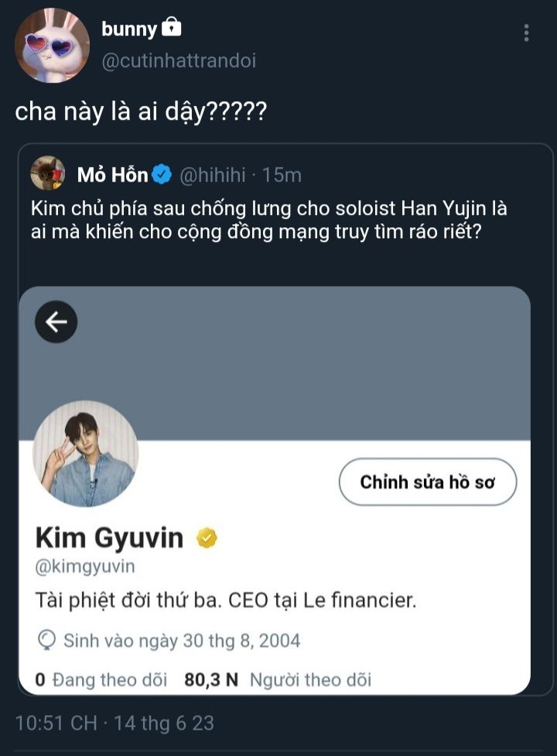Open the "Đang theo dõi" following list

point(101,680)
